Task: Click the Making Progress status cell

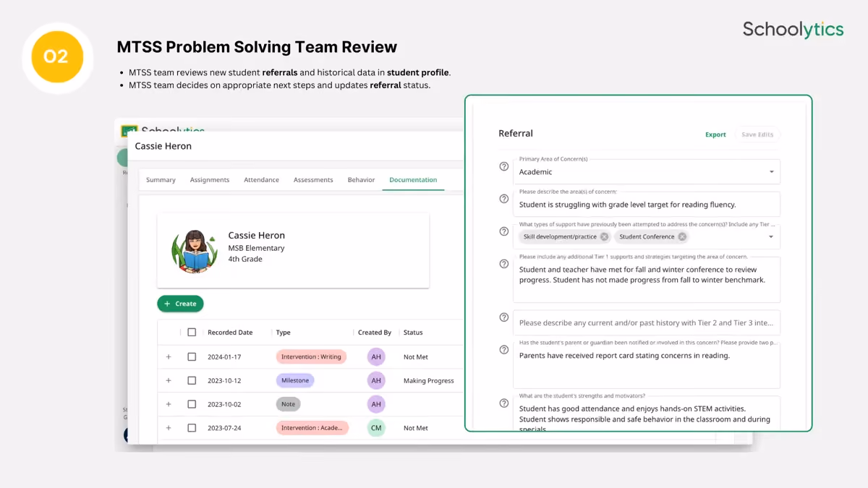Action: pos(429,380)
